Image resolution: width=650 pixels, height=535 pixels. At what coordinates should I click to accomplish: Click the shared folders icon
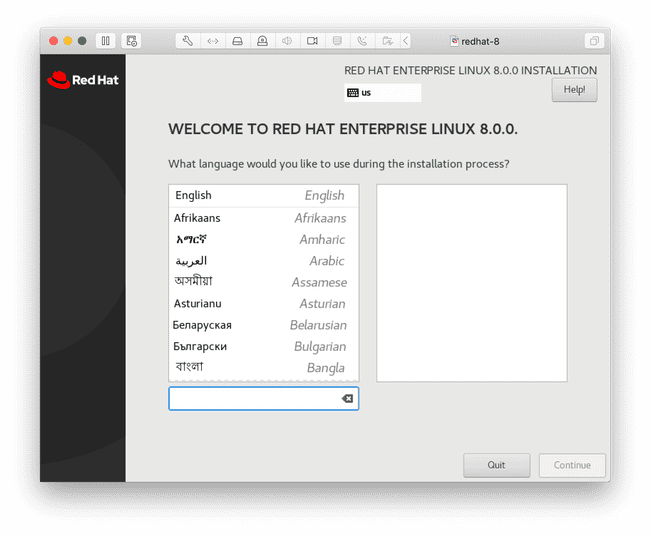[387, 41]
